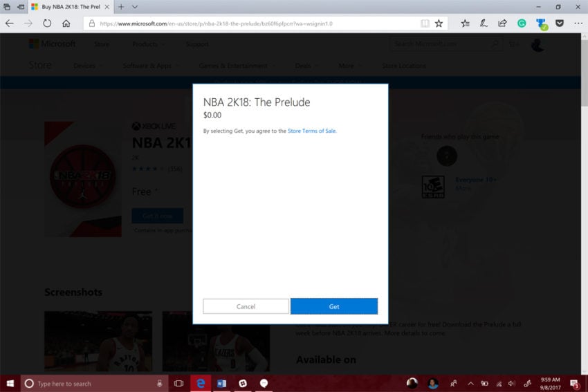This screenshot has width=588, height=392.
Task: Open the Action Center notifications icon
Action: click(x=574, y=384)
